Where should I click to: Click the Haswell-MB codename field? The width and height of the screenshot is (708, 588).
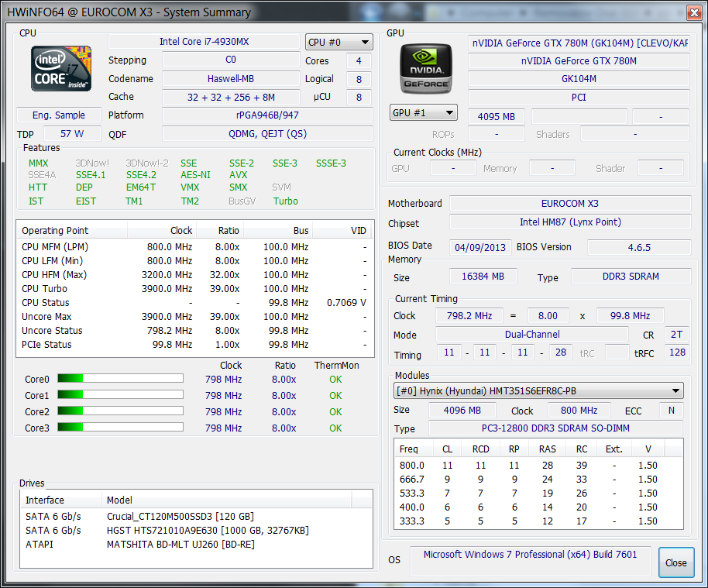pos(231,78)
